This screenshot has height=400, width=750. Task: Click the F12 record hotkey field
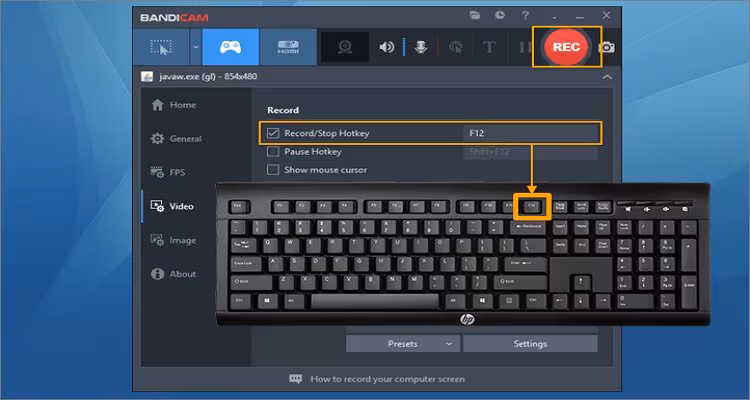(530, 133)
